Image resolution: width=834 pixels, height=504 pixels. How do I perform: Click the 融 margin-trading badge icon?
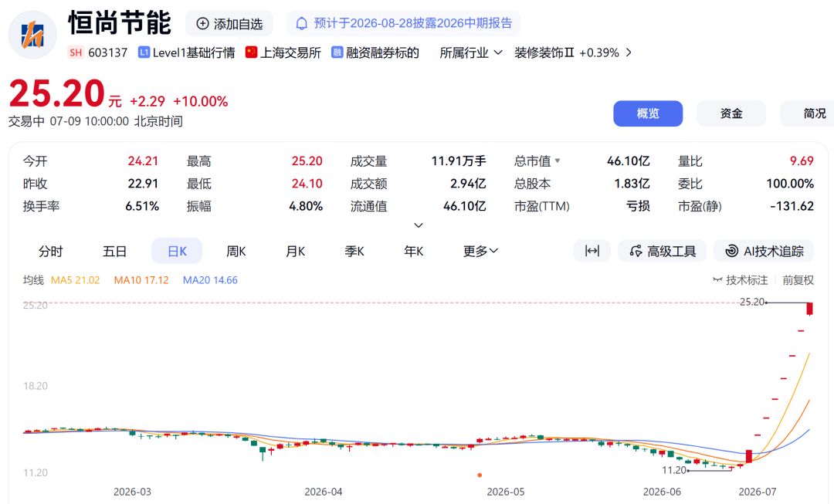pyautogui.click(x=337, y=52)
